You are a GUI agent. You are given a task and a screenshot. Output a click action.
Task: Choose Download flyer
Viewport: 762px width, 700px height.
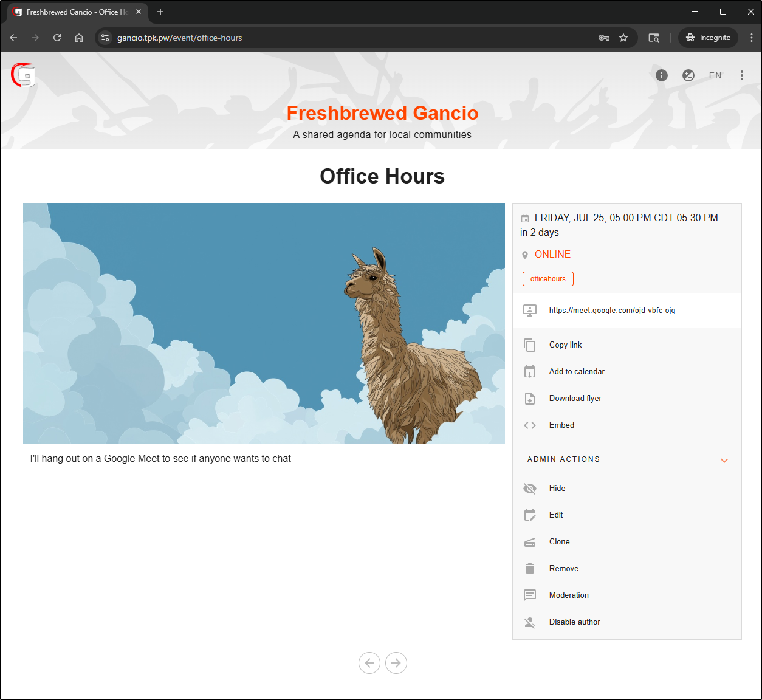point(575,399)
